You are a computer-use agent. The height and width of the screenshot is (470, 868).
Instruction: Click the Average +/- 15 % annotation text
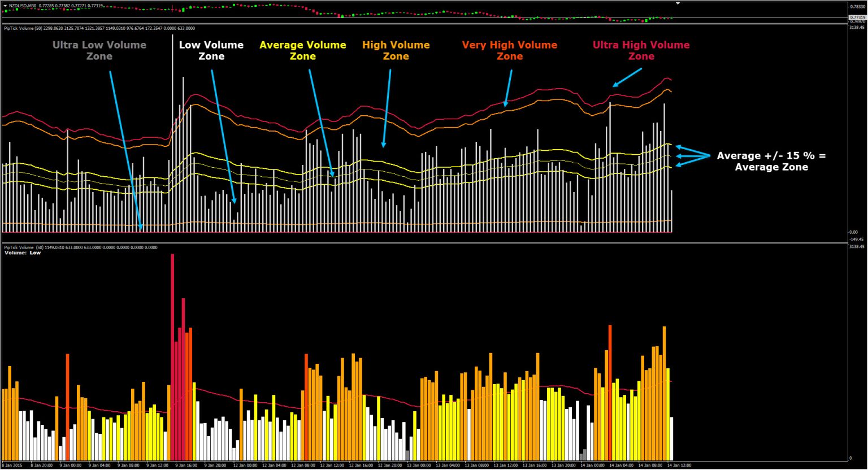click(771, 161)
